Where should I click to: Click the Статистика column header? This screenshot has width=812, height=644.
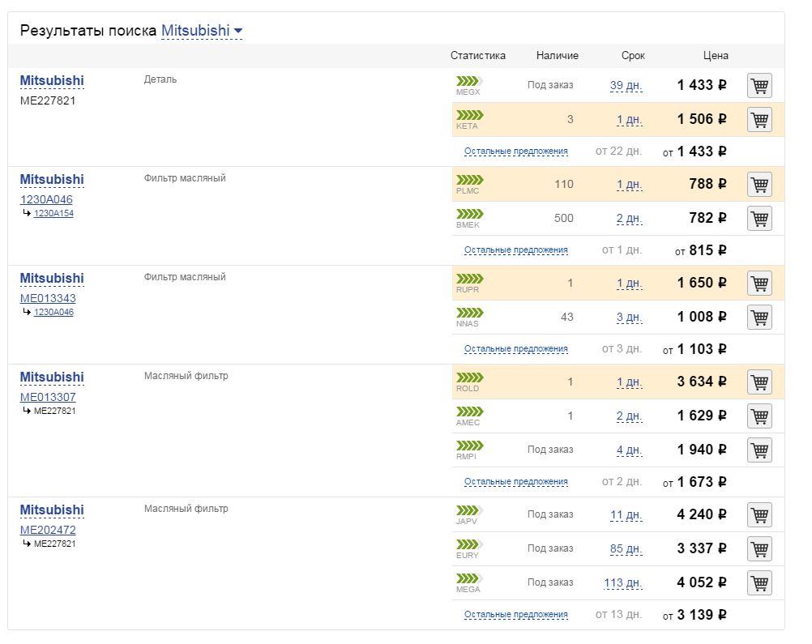click(x=478, y=55)
